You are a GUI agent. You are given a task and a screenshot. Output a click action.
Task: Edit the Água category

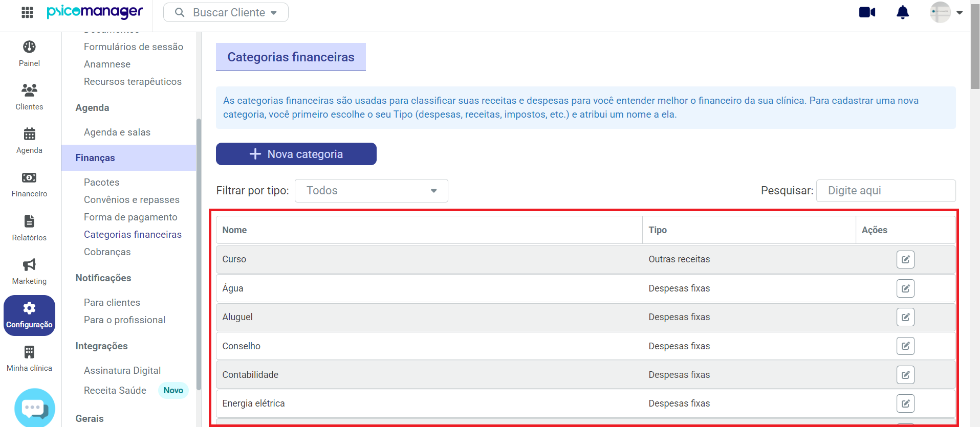(x=905, y=288)
